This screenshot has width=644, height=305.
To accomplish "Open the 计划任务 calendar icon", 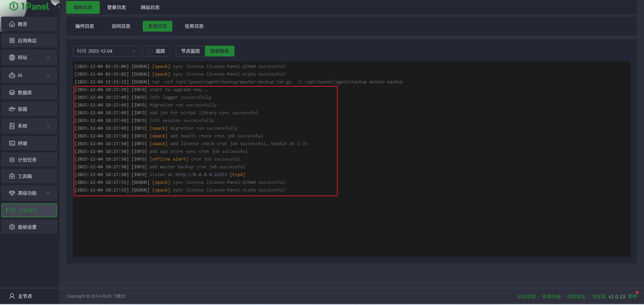I will [12, 160].
